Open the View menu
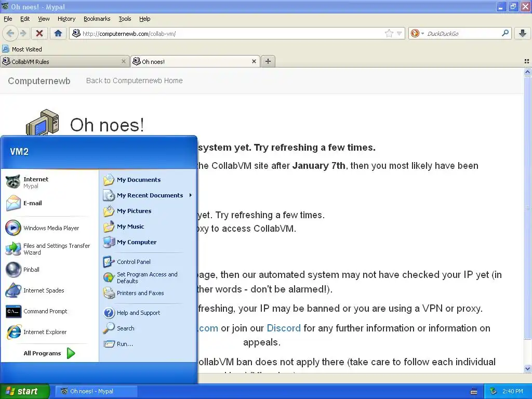This screenshot has height=399, width=532. pos(44,19)
